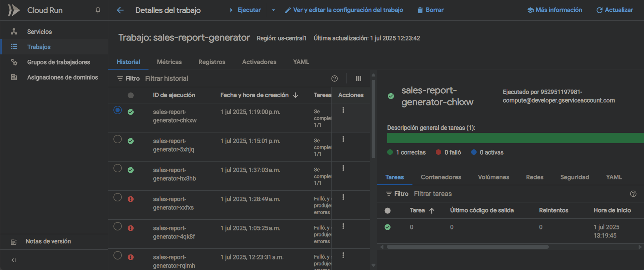This screenshot has height=270, width=644.
Task: Open actions menu for generator-rqlmh
Action: tap(343, 255)
